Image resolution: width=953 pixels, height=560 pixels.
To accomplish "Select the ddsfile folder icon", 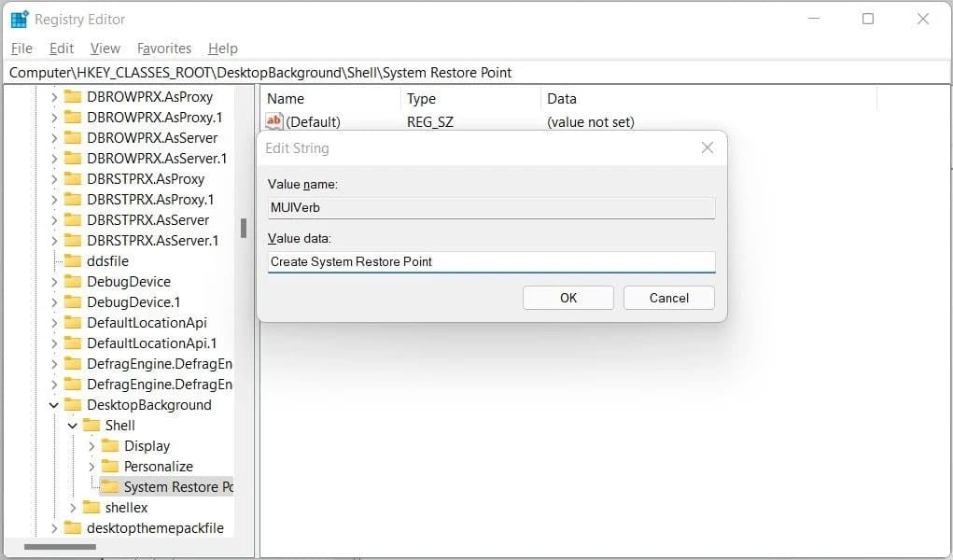I will (73, 261).
